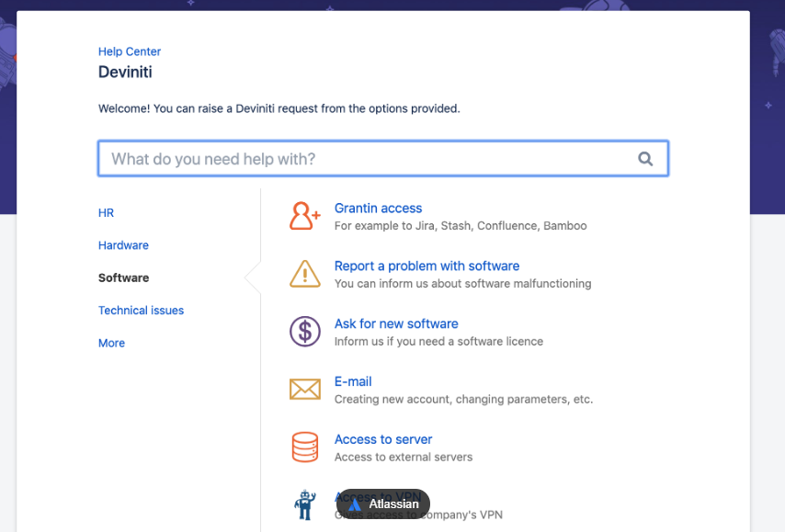Click 'For example to Jira, Stash, Confluence, Bamboo' text
The width and height of the screenshot is (785, 532).
coord(461,226)
